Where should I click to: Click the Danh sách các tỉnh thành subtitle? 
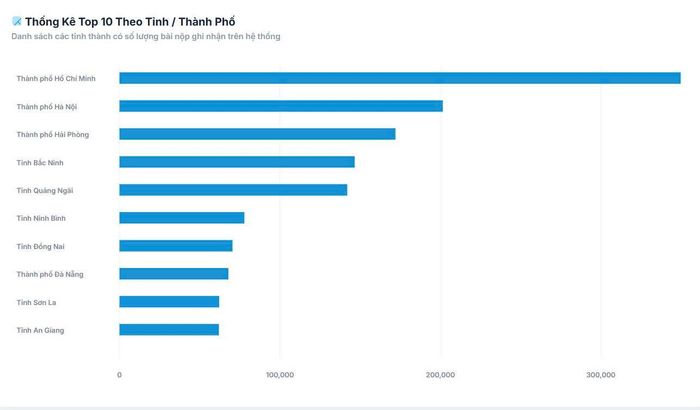[146, 37]
